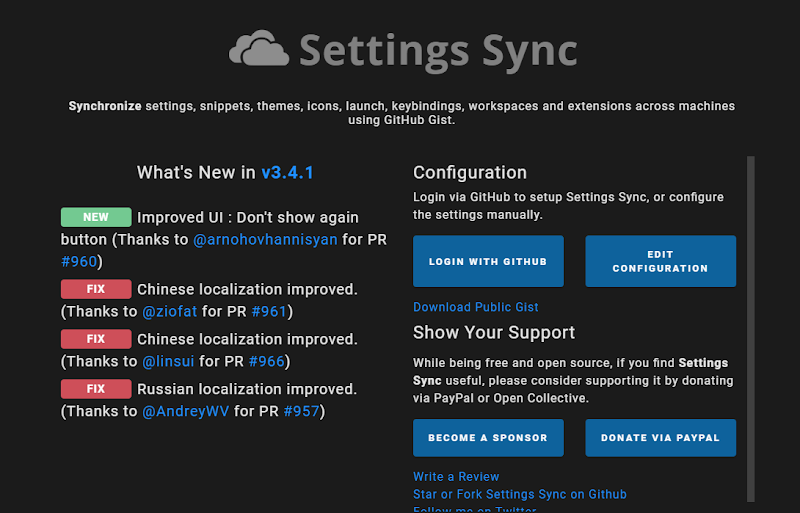Click the Show Your Support heading
Screen dimensions: 800x513
tap(494, 333)
